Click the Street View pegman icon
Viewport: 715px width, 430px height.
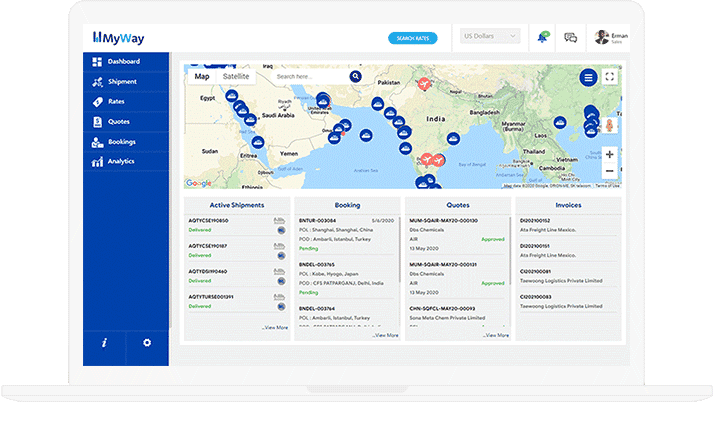coord(609,125)
